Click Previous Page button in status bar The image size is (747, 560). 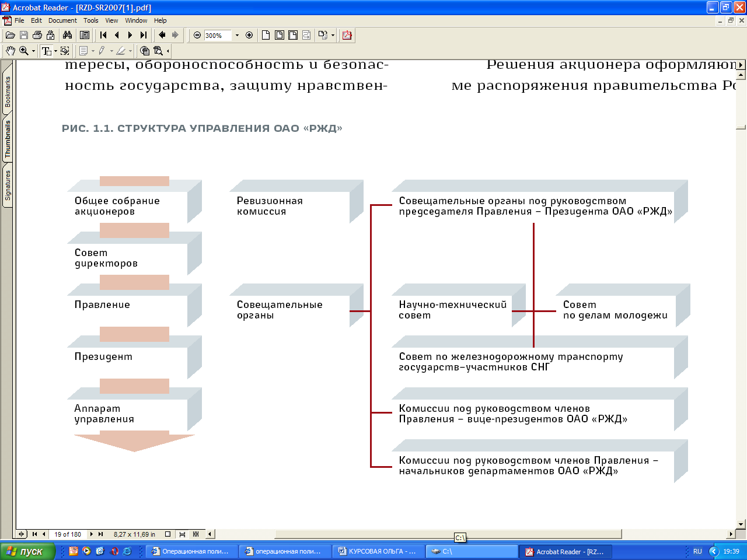coord(44,534)
